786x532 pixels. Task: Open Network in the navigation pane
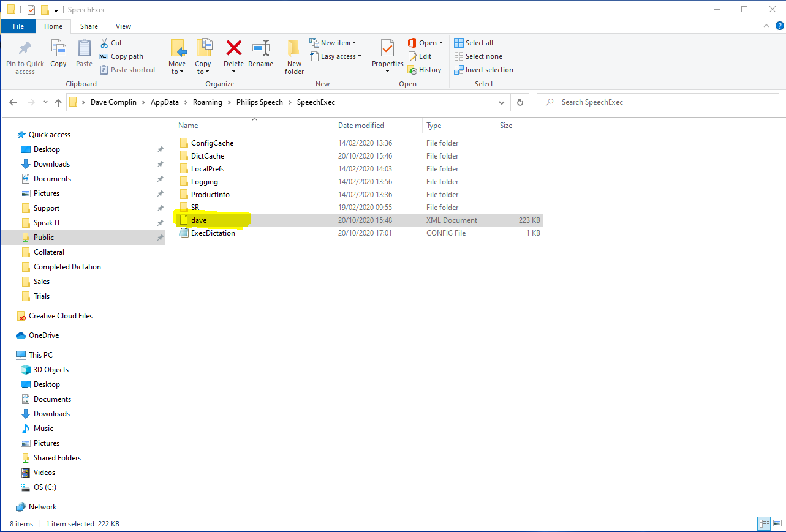42,507
